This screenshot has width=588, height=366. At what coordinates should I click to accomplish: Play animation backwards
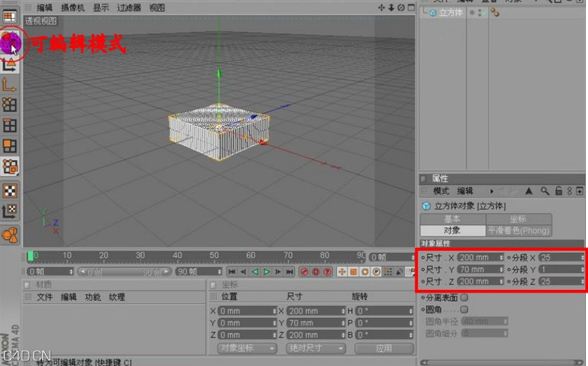click(x=255, y=272)
